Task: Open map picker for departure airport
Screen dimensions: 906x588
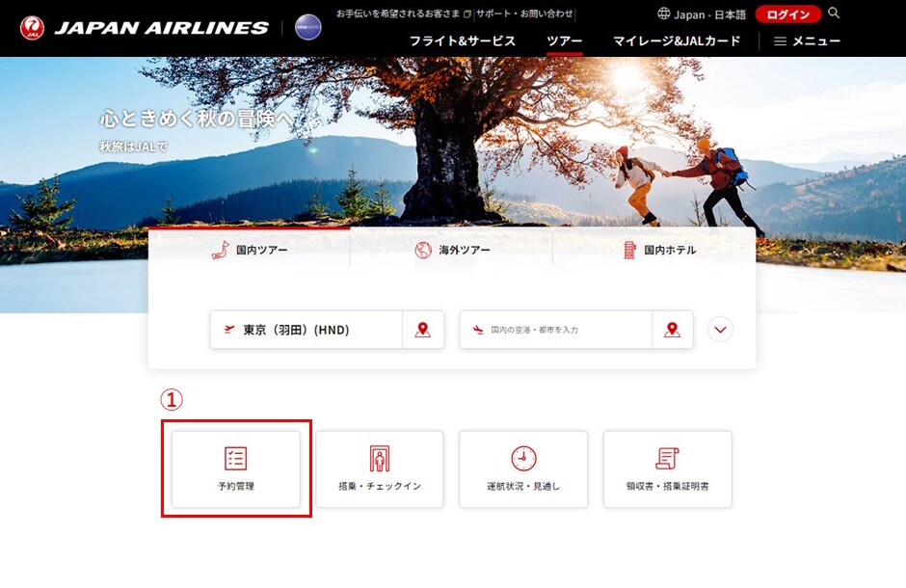Action: (422, 330)
